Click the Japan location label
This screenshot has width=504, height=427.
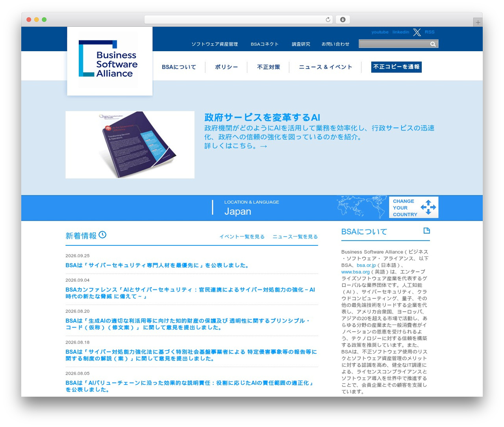[238, 212]
